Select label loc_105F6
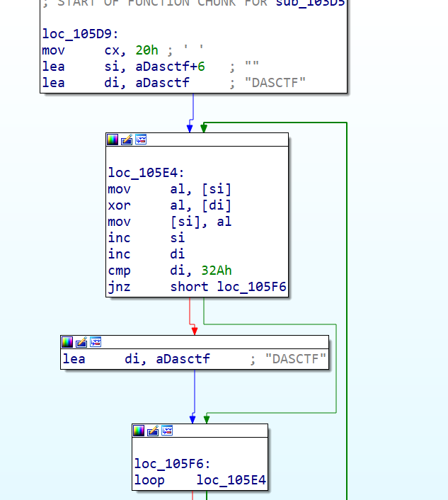This screenshot has width=448, height=500. [172, 464]
